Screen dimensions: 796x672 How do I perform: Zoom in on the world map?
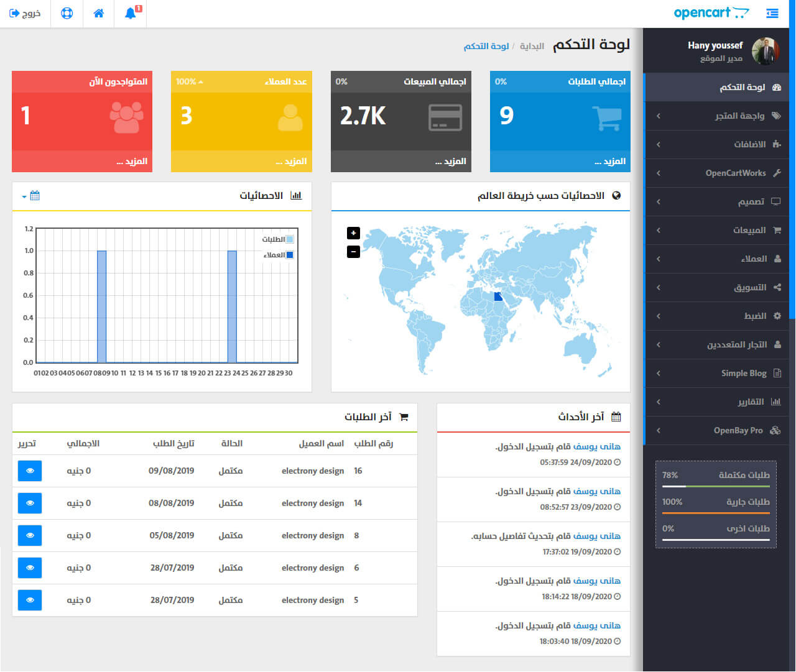[353, 233]
